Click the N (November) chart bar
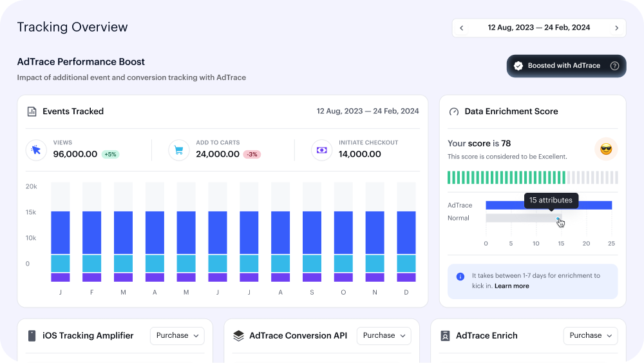Screen dimensions: 644x363 pyautogui.click(x=375, y=232)
